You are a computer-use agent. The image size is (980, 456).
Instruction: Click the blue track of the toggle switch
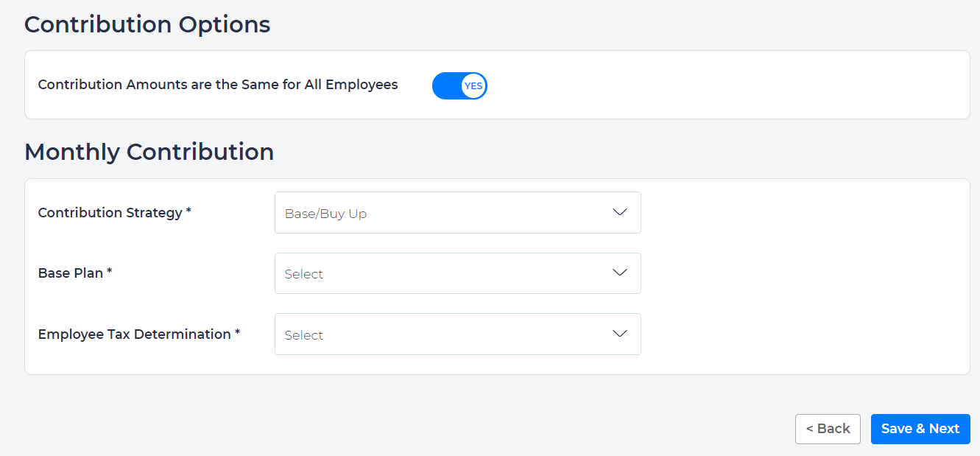(446, 86)
